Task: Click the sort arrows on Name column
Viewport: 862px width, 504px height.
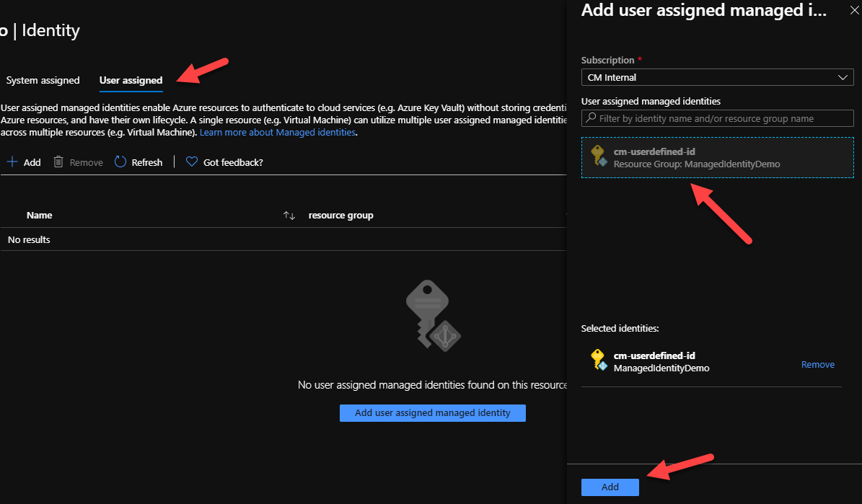Action: coord(289,216)
